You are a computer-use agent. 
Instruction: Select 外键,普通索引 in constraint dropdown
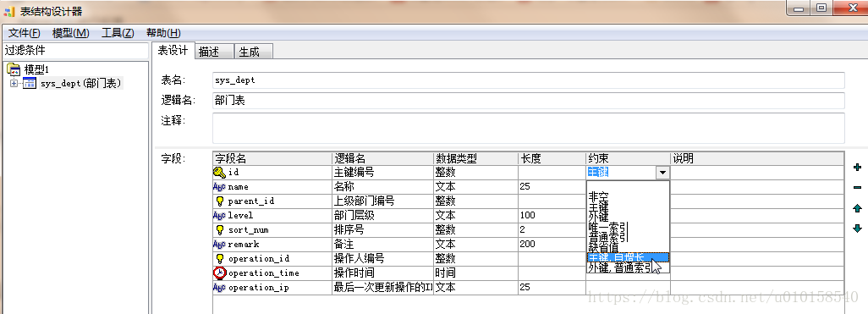pyautogui.click(x=628, y=268)
